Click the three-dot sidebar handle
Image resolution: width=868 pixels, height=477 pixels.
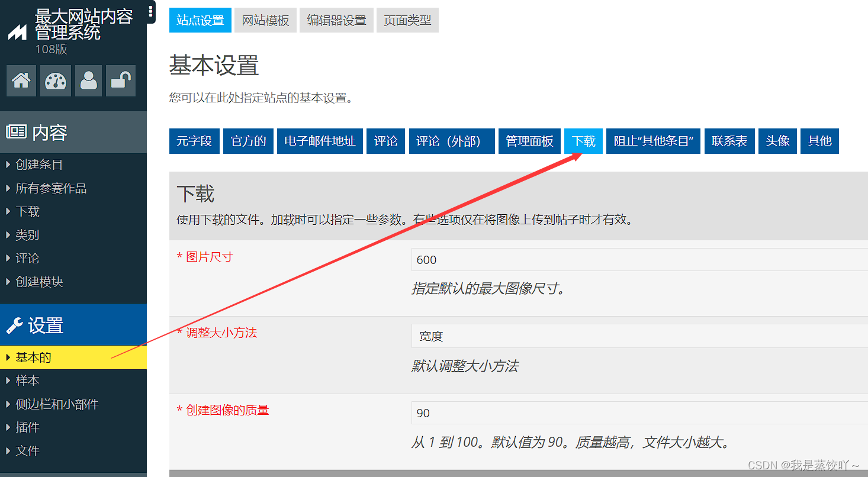[x=150, y=11]
